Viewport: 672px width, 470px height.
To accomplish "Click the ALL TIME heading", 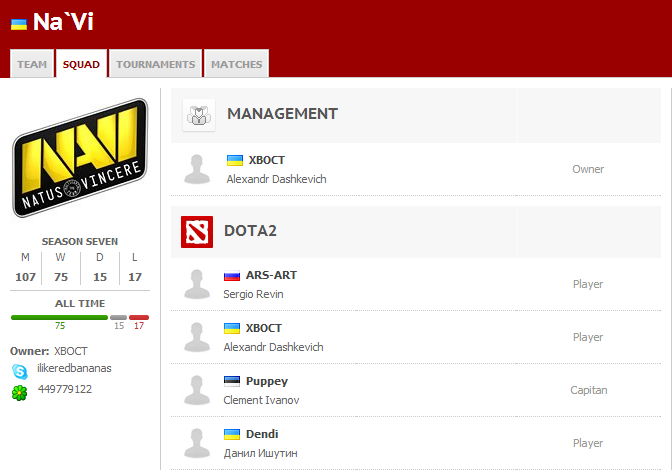I will [80, 304].
